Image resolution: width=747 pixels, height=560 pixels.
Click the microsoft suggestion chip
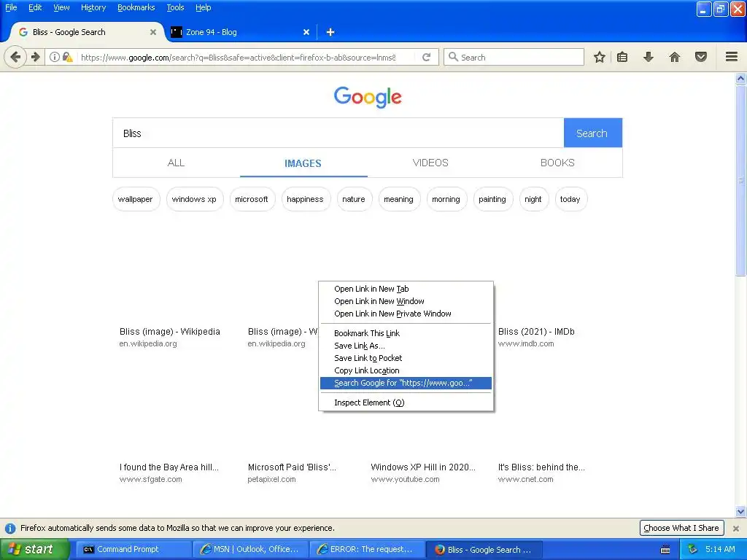[252, 199]
